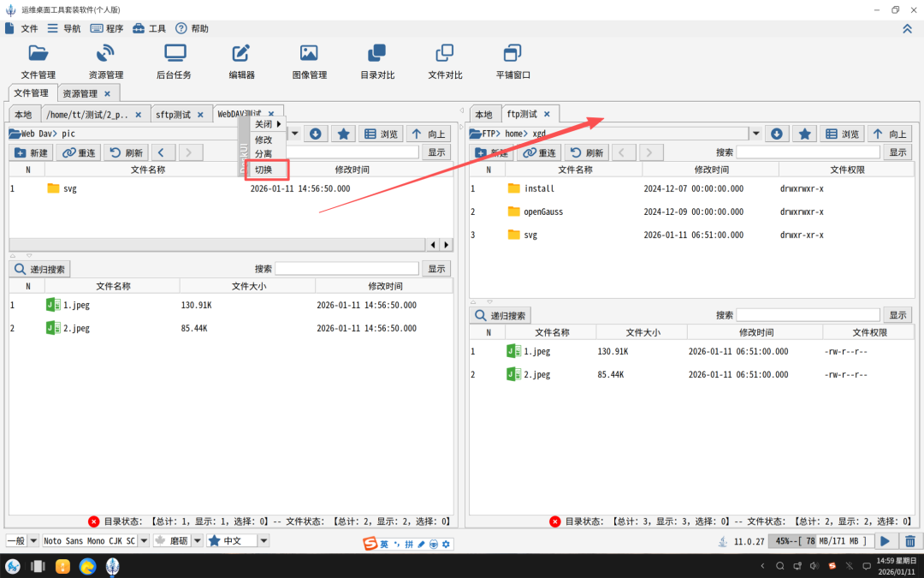Switch to the right pane 本地 tab
The height and width of the screenshot is (578, 924).
click(483, 115)
